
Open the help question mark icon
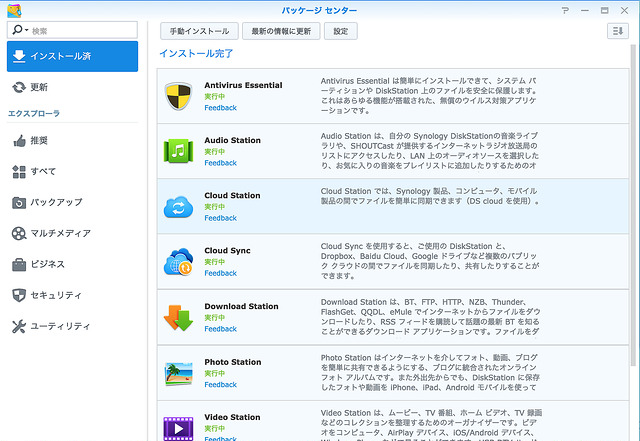coord(565,10)
